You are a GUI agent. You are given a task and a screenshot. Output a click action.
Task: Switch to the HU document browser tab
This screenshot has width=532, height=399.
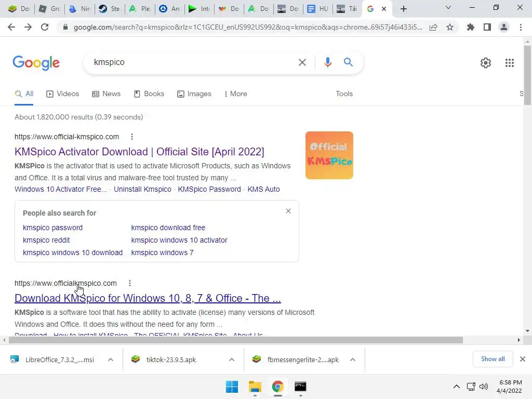[317, 9]
